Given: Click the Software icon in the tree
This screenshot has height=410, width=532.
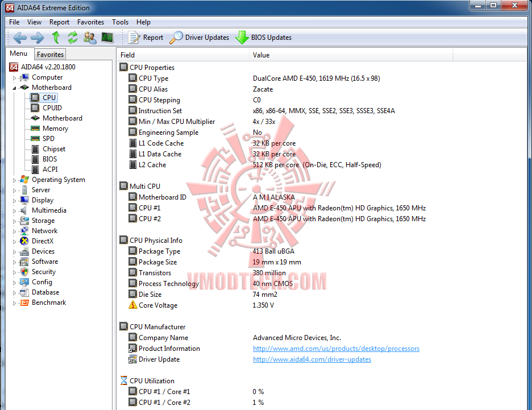Looking at the screenshot, I should (24, 262).
